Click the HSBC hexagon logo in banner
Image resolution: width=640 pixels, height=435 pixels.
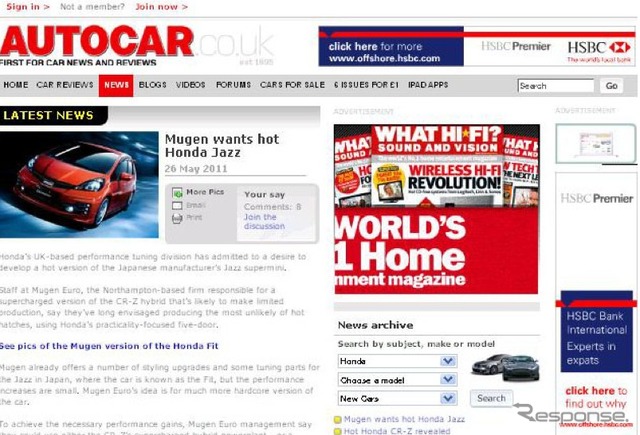(x=620, y=47)
